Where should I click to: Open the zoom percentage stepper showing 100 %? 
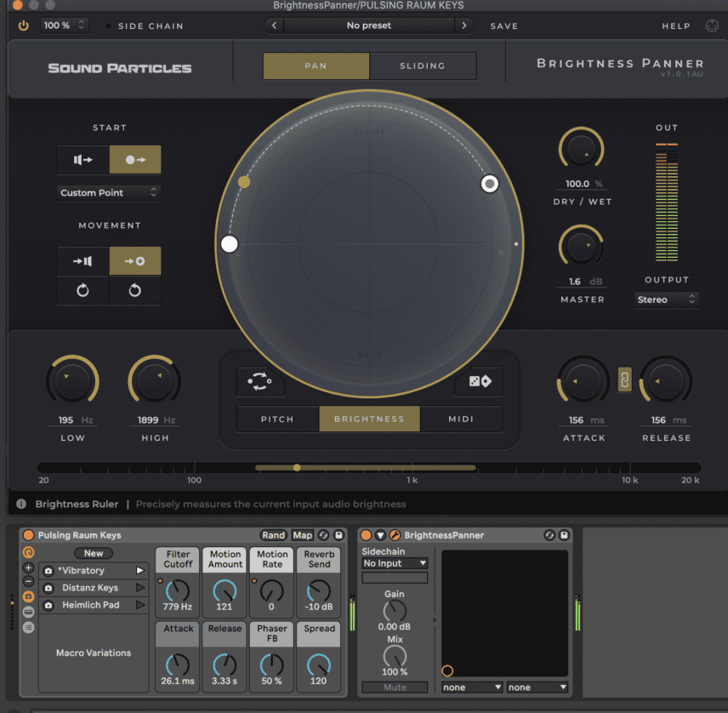point(64,25)
